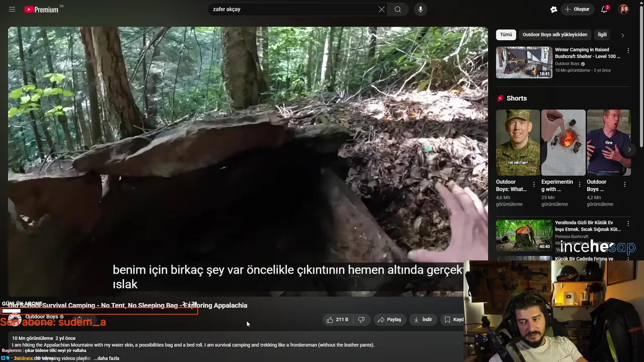
Task: Download the video with İndir
Action: 423,319
